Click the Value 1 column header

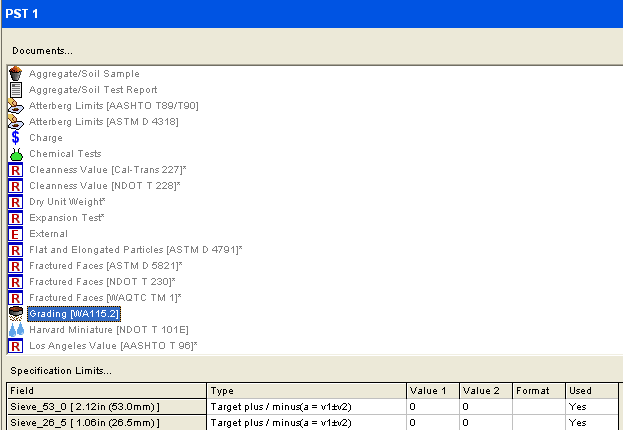(432, 390)
